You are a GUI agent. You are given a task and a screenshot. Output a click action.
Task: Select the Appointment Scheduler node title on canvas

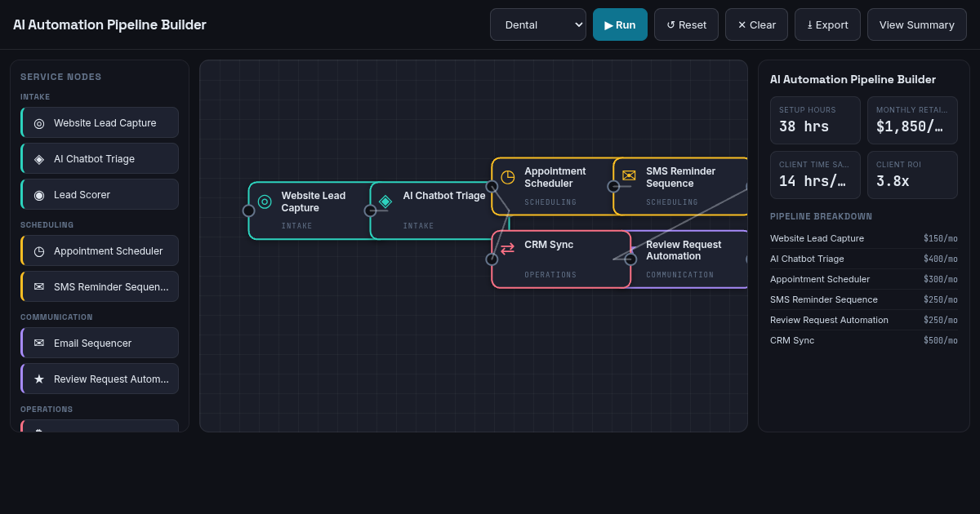(x=555, y=177)
